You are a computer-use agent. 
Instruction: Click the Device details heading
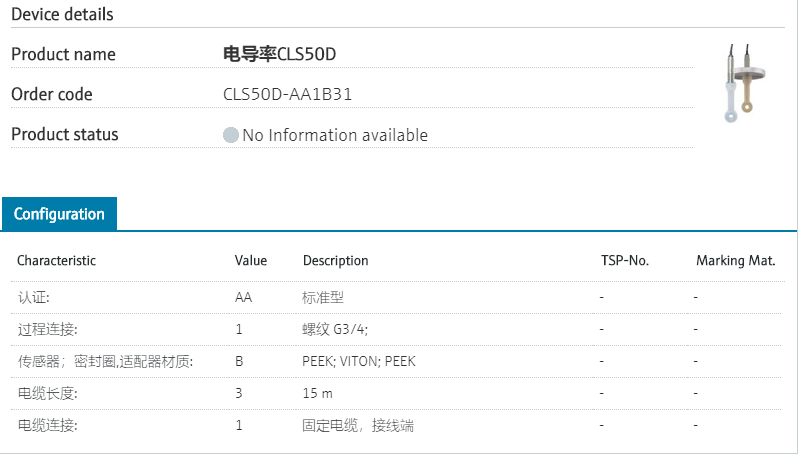62,14
